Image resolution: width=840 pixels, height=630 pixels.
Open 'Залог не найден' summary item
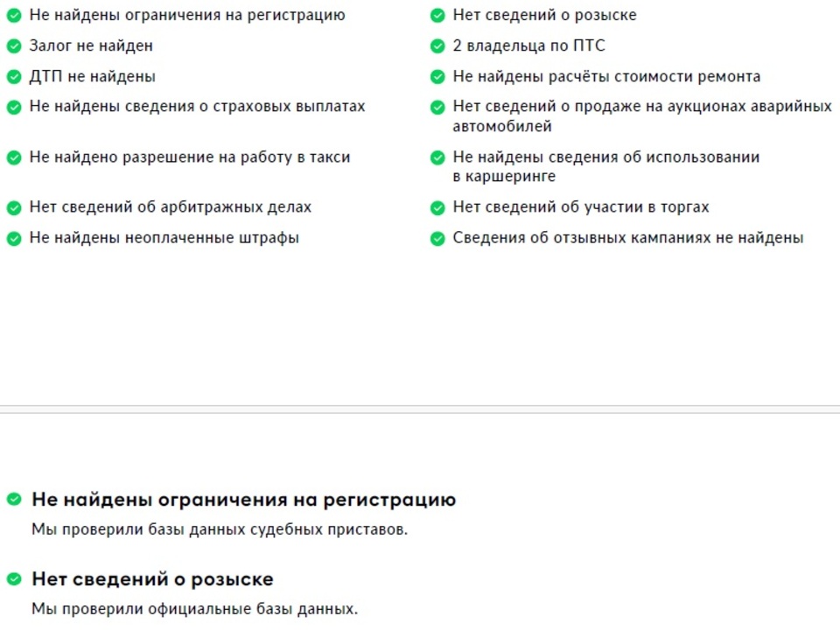[x=91, y=46]
